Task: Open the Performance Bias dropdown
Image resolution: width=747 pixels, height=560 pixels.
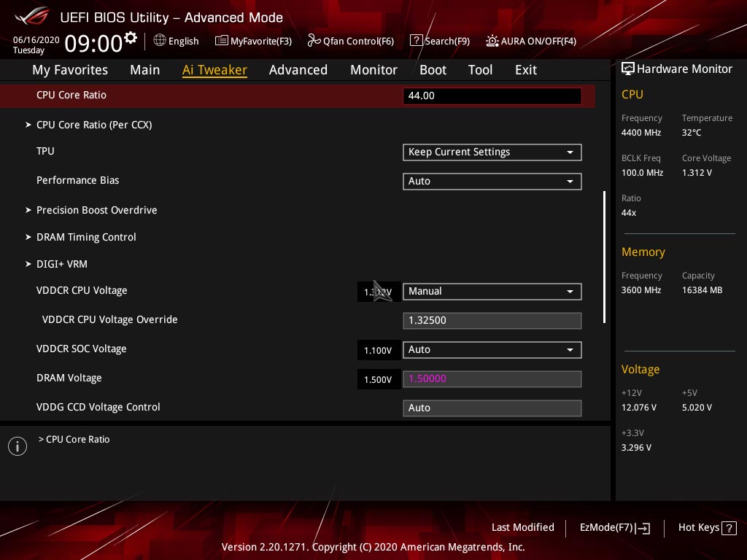Action: pos(492,181)
